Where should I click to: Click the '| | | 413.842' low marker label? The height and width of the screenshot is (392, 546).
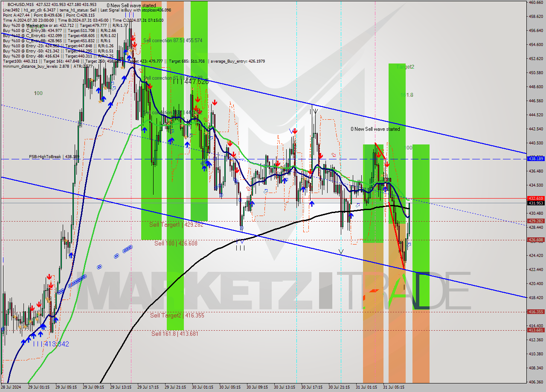pos(51,344)
